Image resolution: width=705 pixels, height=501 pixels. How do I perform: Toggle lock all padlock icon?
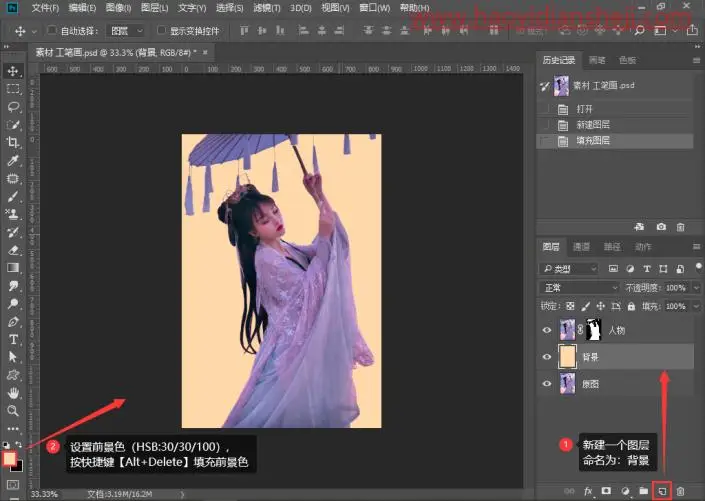(631, 306)
